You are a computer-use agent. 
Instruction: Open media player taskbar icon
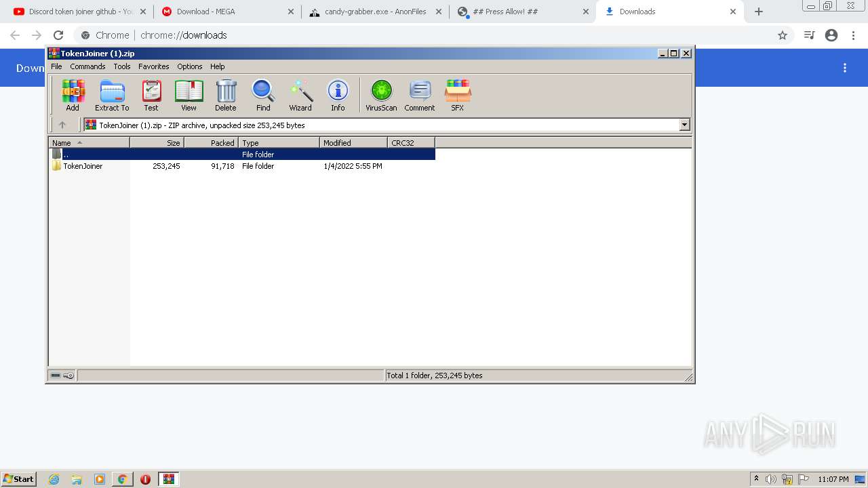pyautogui.click(x=100, y=479)
